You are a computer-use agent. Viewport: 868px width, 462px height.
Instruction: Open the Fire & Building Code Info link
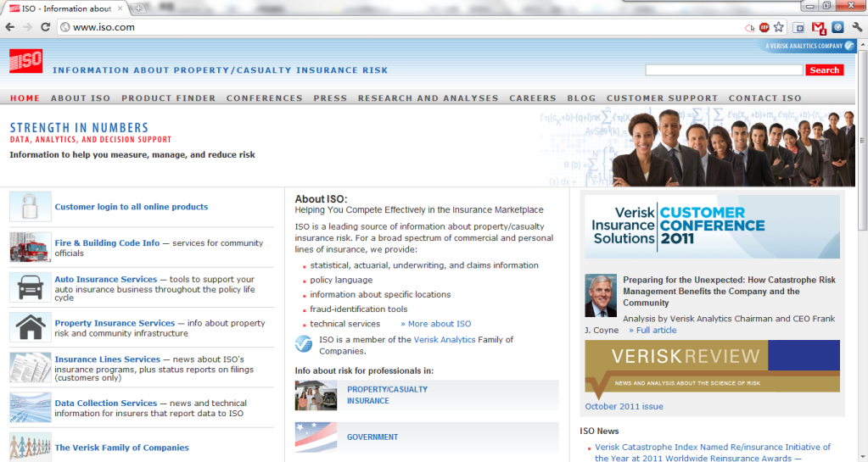(x=107, y=243)
